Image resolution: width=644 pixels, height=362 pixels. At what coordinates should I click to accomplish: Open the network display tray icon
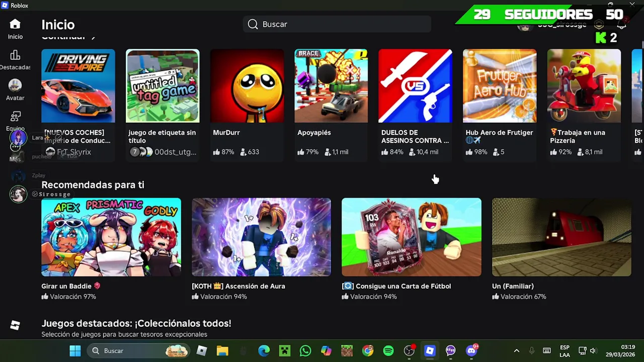click(x=582, y=351)
